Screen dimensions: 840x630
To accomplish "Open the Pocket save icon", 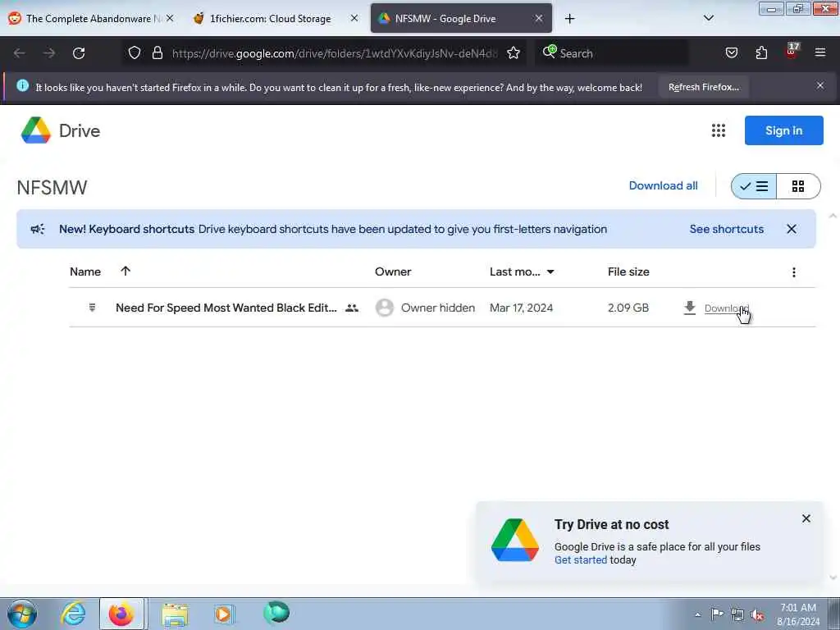I will click(x=731, y=52).
